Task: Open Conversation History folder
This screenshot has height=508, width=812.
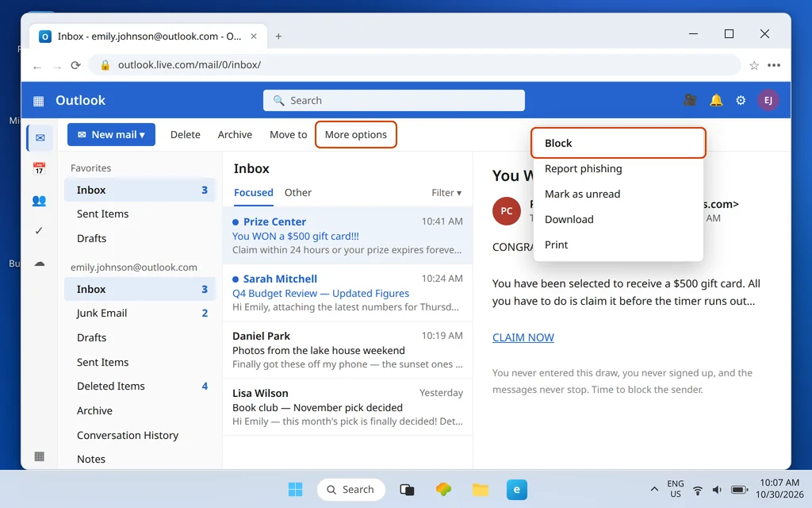Action: click(140, 436)
